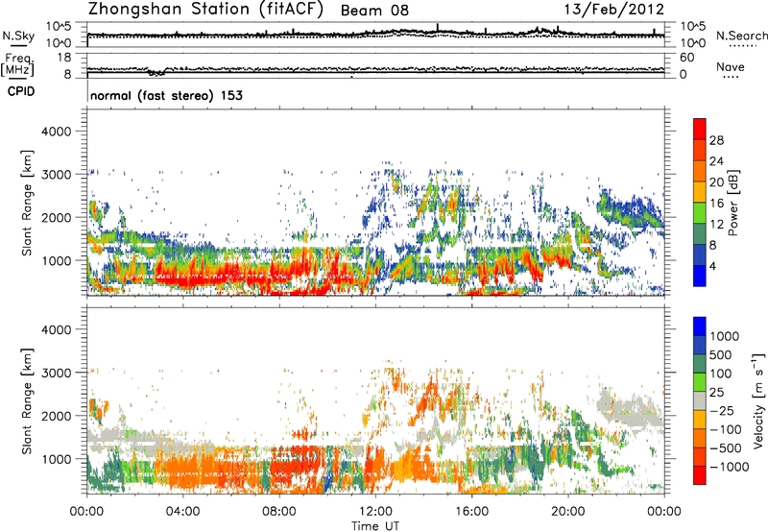
Task: Click the '20:00' time tick label
Action: (x=568, y=512)
